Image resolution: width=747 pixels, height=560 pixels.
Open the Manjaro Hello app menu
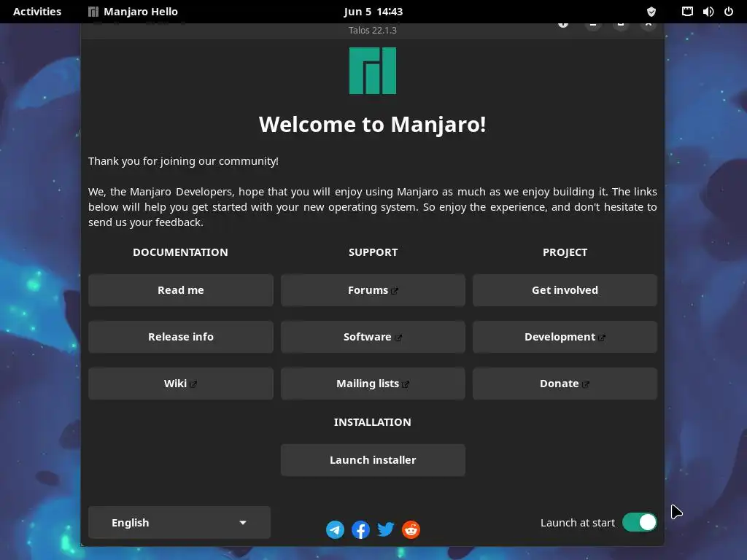pyautogui.click(x=133, y=12)
